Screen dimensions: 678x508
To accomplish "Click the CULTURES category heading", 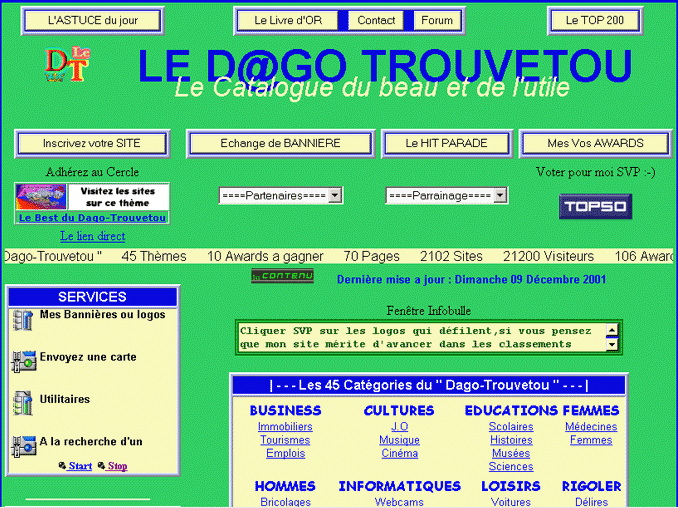I will click(x=399, y=410).
